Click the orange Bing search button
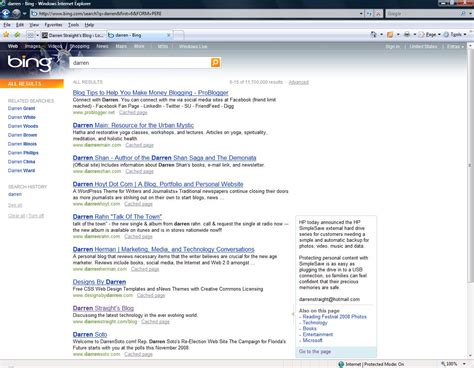 pyautogui.click(x=215, y=63)
